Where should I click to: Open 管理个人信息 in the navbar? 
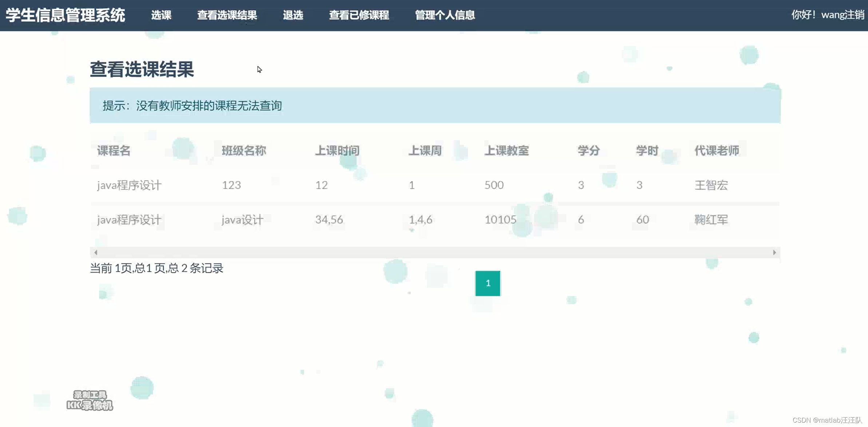445,15
